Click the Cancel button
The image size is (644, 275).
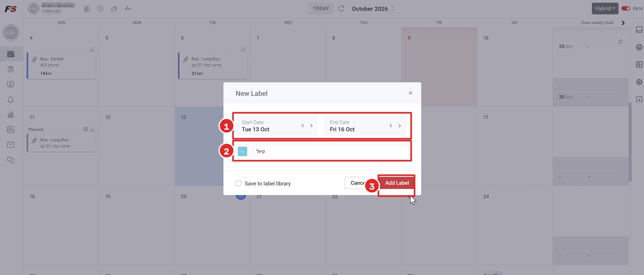click(359, 183)
